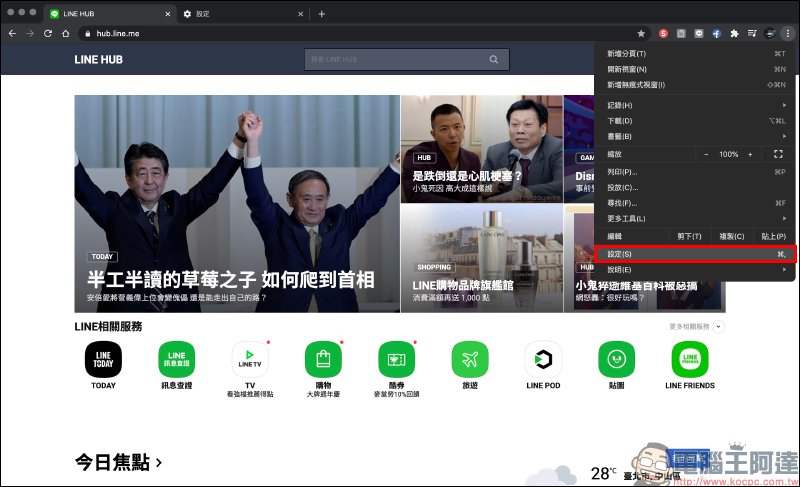
Task: Expand 更多相關服務 chevron dropdown
Action: coord(718,326)
